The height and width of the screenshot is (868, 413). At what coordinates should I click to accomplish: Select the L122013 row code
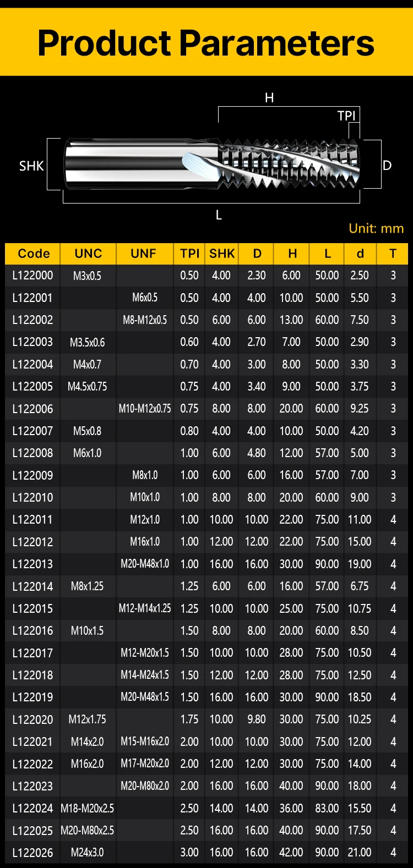(x=32, y=564)
